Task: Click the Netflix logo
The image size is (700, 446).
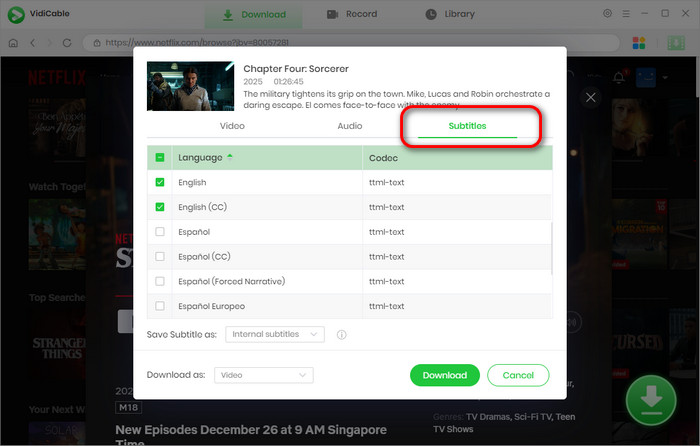Action: tap(57, 78)
